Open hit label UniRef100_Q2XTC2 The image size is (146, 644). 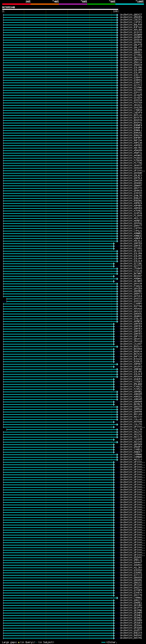(131, 85)
